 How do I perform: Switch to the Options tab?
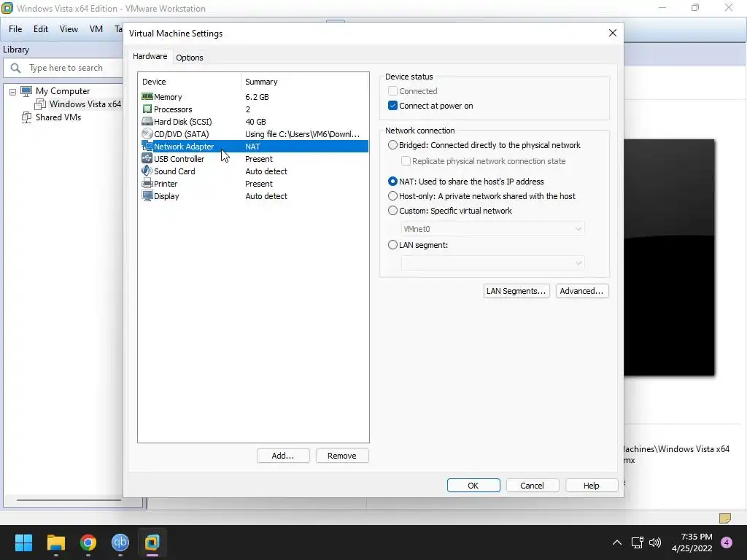(190, 58)
